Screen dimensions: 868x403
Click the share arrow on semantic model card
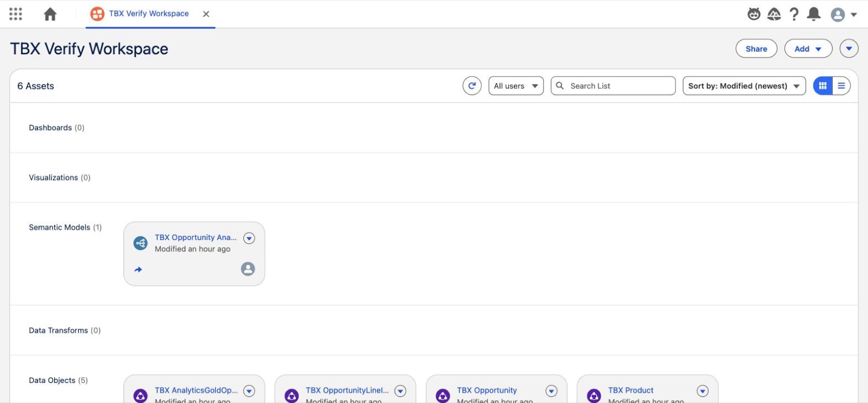click(138, 269)
